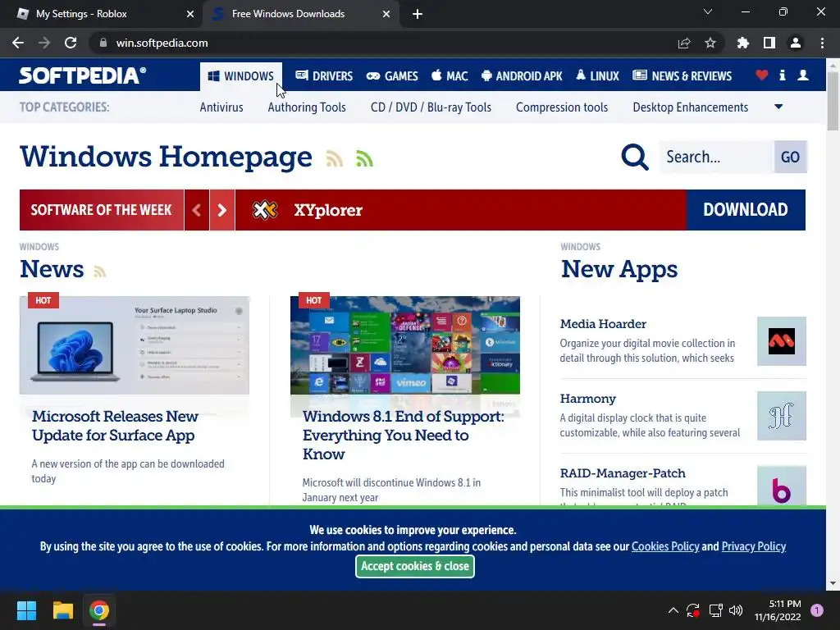Expand more top categories arrow

[x=779, y=107]
